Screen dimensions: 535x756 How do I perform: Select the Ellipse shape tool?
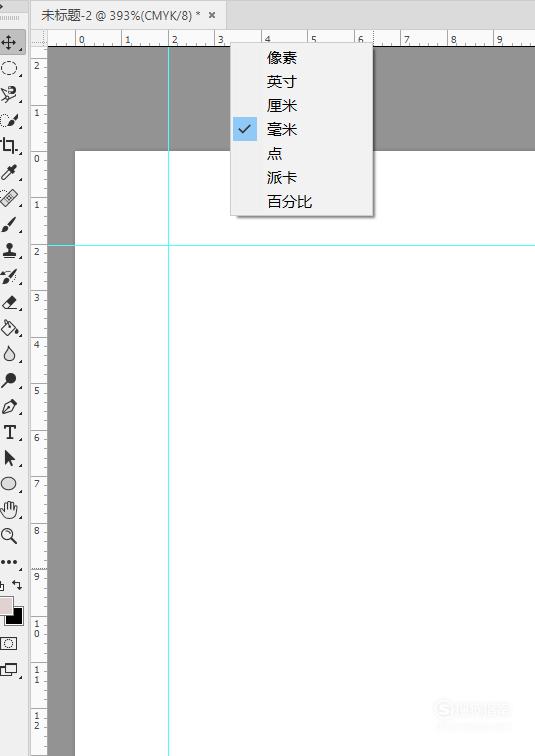pos(9,484)
